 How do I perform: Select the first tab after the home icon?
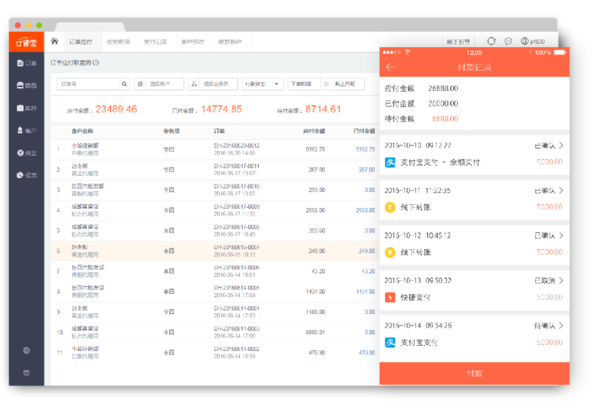[81, 42]
